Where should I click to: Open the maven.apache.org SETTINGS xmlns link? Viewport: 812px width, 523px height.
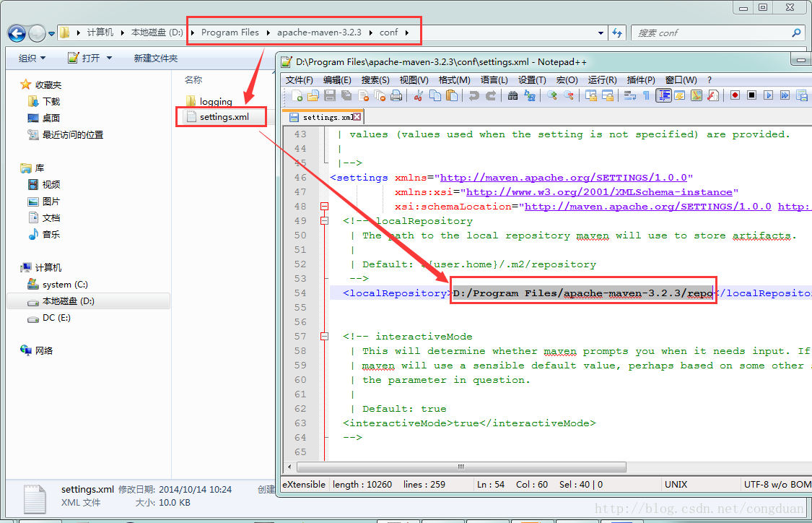pyautogui.click(x=564, y=177)
